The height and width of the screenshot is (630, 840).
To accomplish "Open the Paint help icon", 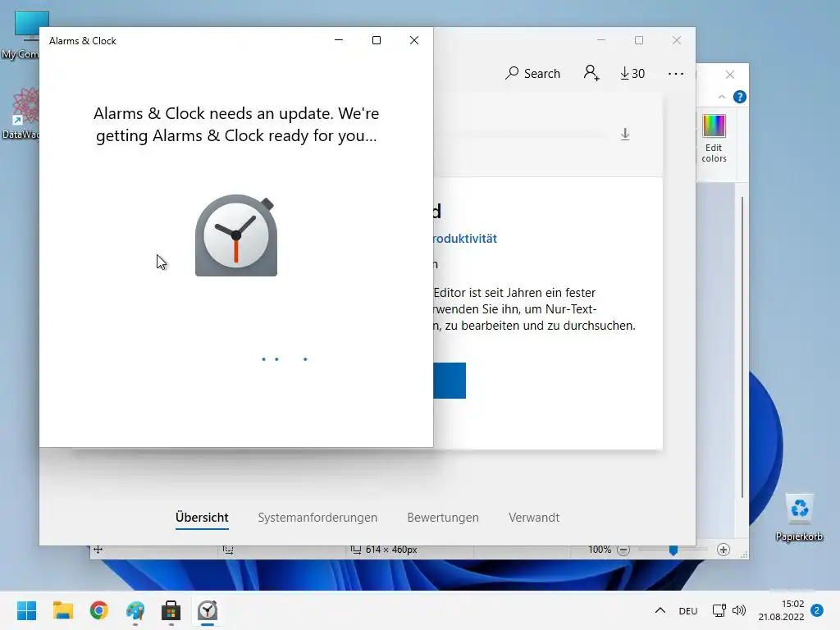I will click(739, 97).
